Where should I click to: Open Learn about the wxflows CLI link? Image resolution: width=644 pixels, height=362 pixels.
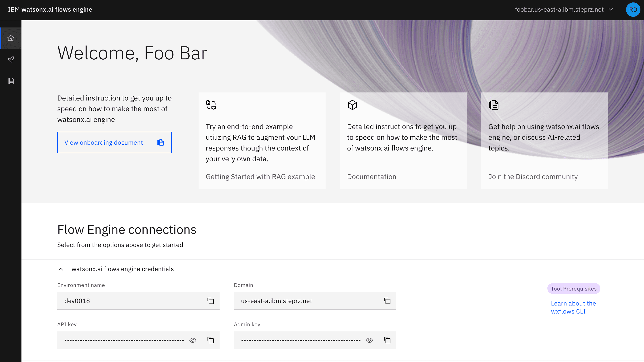[x=573, y=307]
